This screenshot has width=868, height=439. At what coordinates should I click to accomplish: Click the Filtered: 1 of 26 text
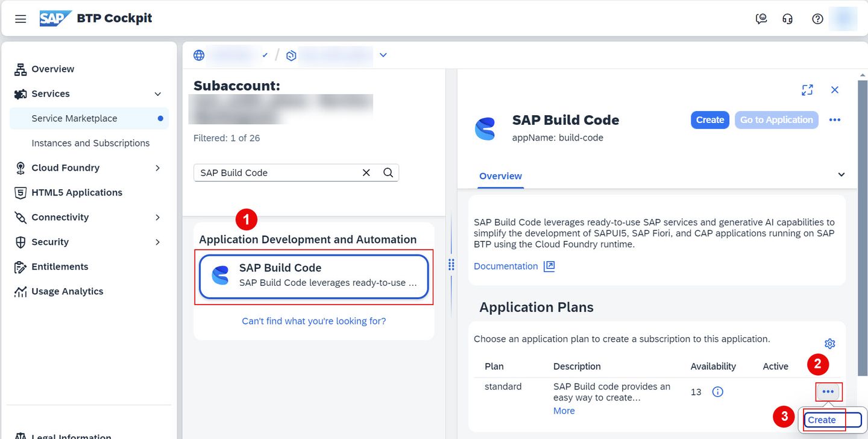tap(227, 138)
